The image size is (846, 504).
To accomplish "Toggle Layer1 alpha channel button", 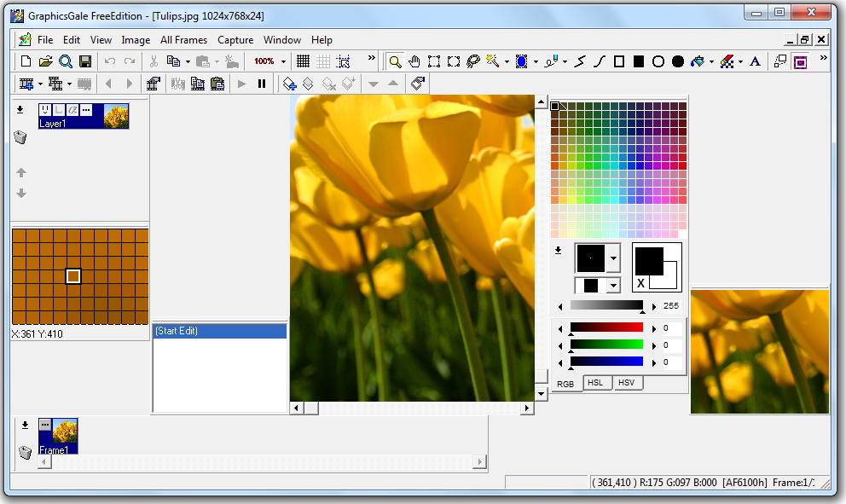I will click(x=72, y=110).
